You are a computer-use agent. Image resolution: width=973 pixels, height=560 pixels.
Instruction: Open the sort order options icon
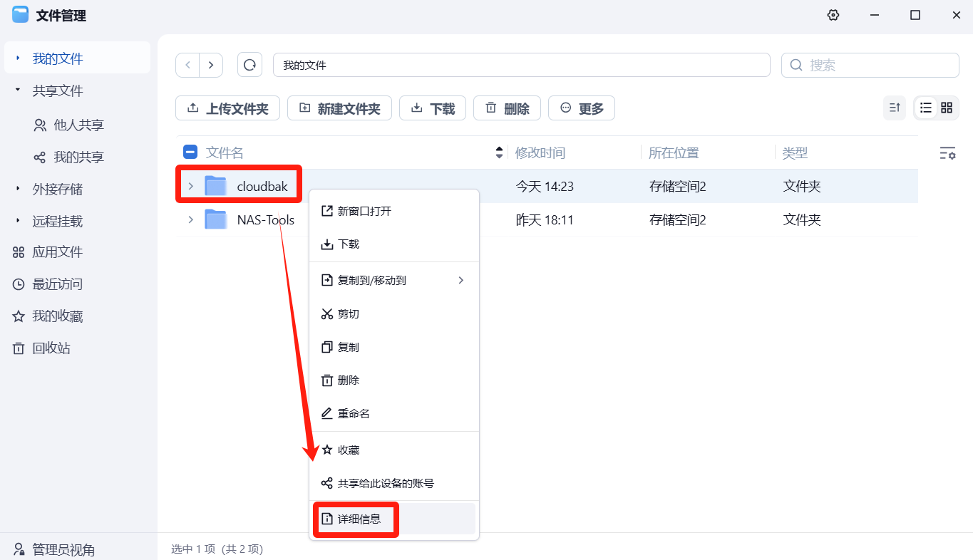[x=895, y=108]
